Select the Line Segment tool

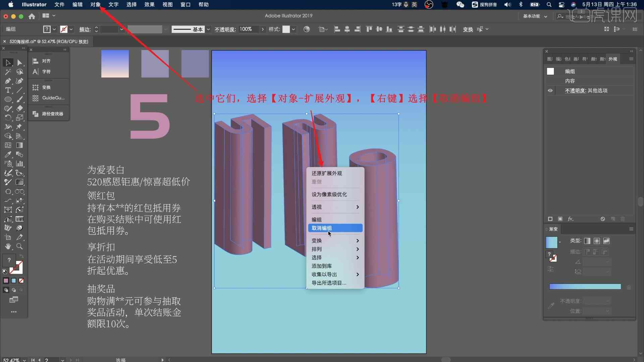[20, 90]
